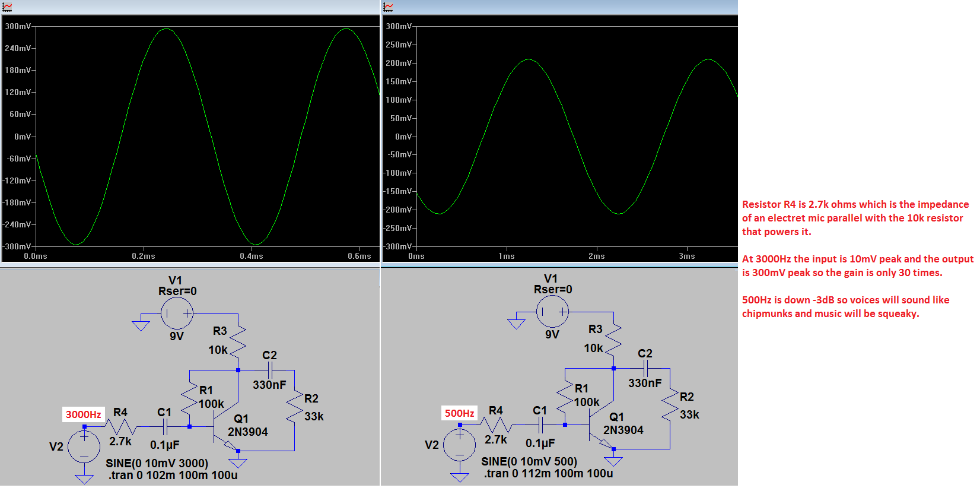
Task: Click the Rser=0 label in the 3000Hz schematic
Action: (x=177, y=292)
